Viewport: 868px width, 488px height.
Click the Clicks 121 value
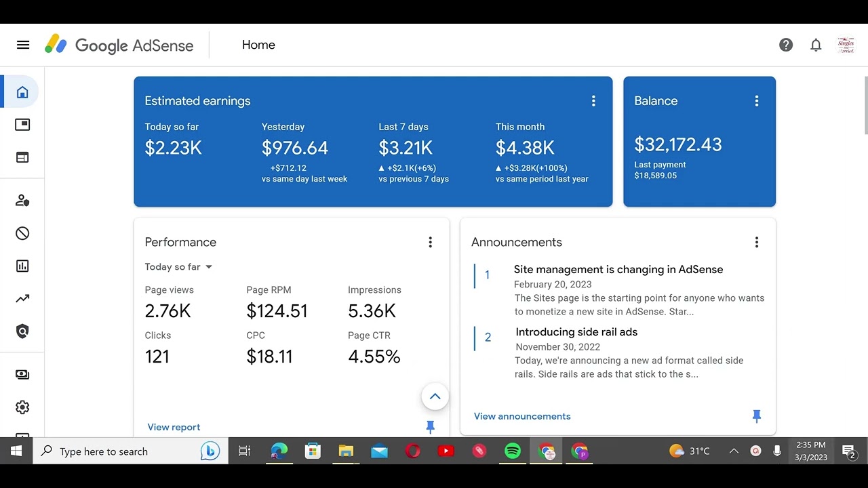coord(157,357)
